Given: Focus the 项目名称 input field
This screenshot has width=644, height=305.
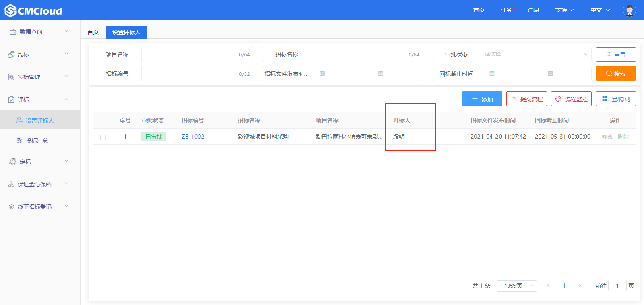Looking at the screenshot, I should pos(197,54).
